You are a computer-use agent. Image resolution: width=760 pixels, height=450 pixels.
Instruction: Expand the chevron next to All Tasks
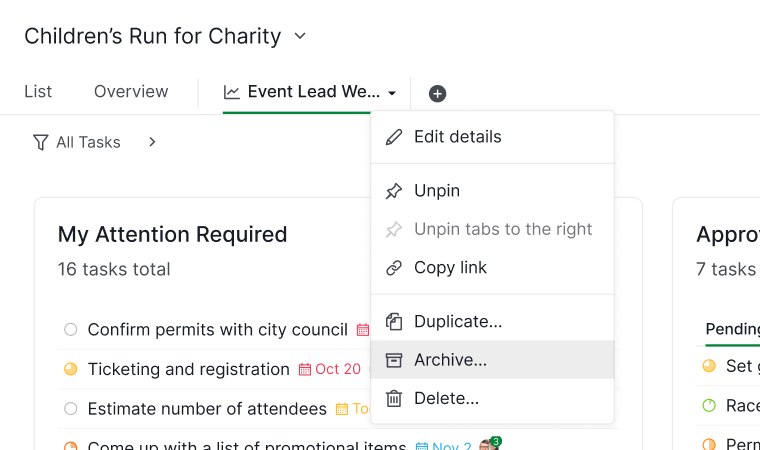[152, 142]
